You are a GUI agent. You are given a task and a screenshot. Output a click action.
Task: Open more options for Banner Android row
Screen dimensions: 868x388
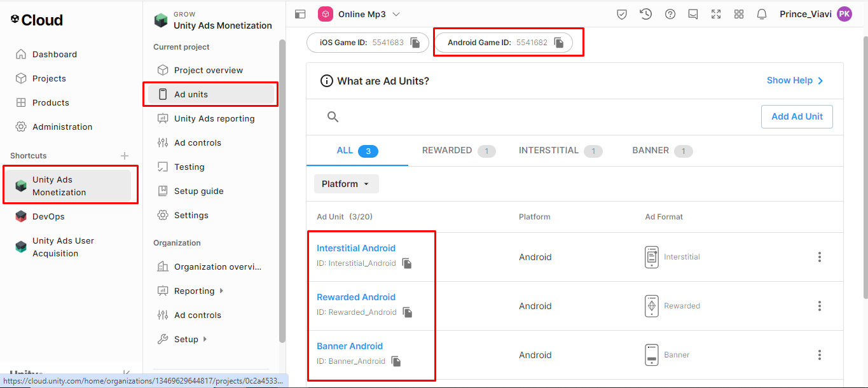(819, 355)
